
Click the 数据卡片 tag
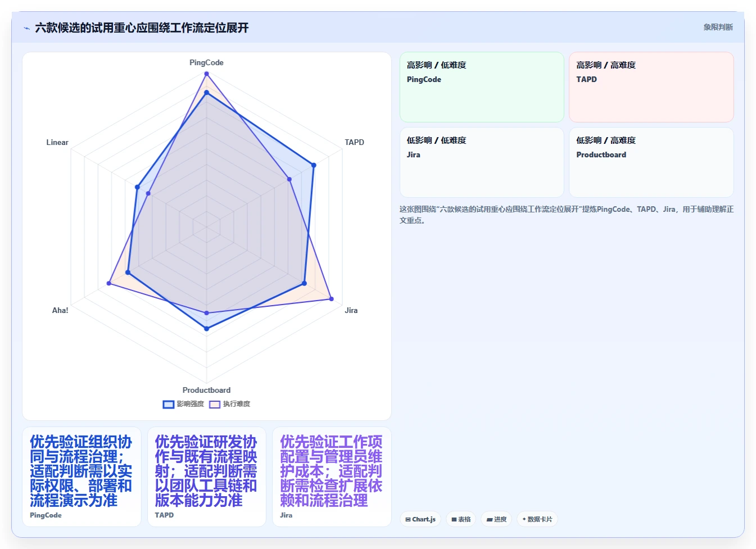537,519
